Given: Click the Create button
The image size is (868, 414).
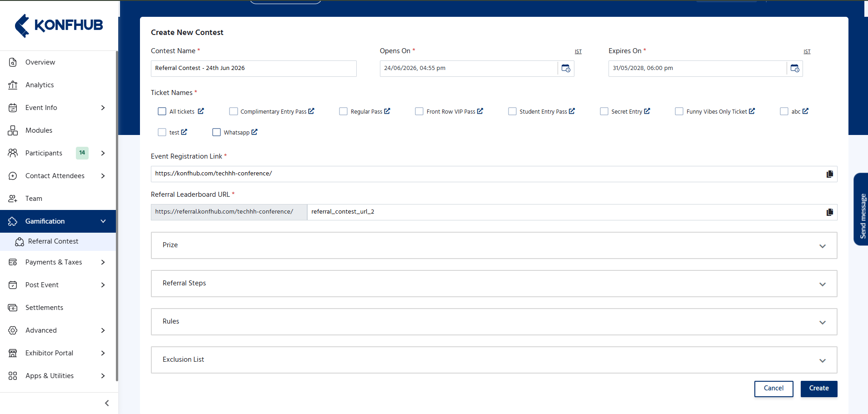Looking at the screenshot, I should (819, 389).
